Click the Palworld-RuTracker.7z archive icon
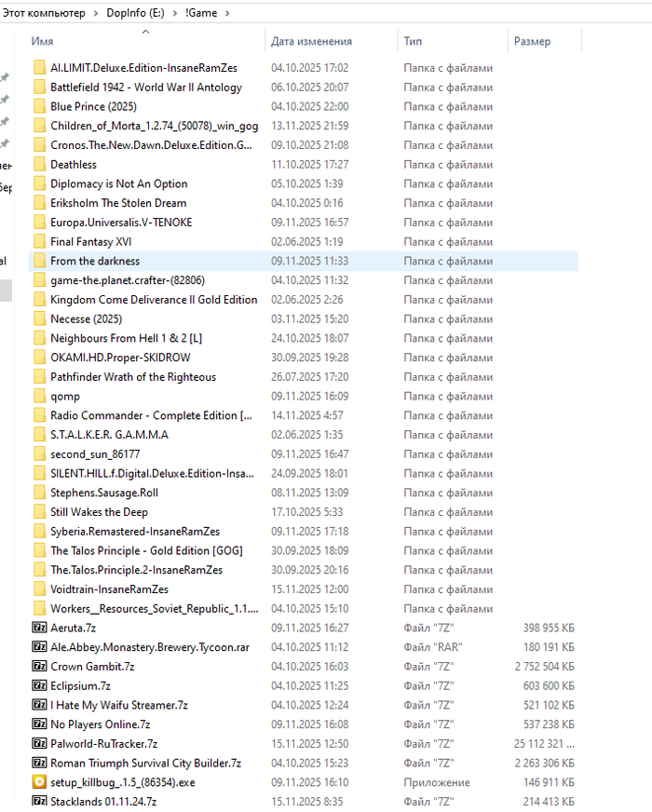652x812 pixels. 39,743
